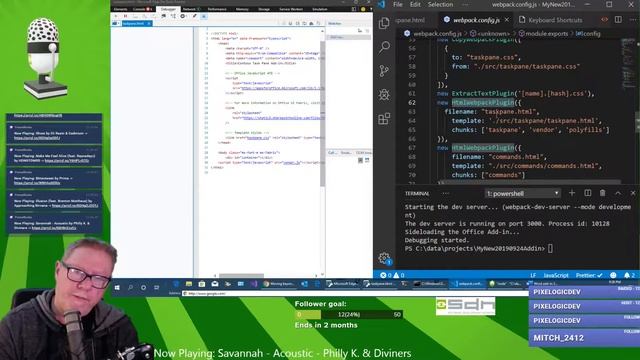Switch to the Emulation tab in DevTools

(320, 9)
